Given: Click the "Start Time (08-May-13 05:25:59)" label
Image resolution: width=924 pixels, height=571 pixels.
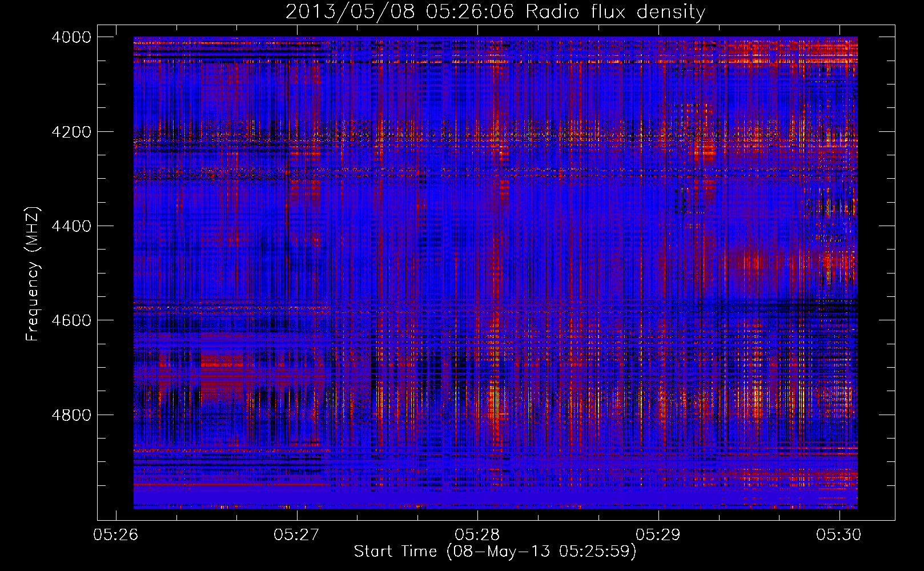Looking at the screenshot, I should [x=495, y=552].
